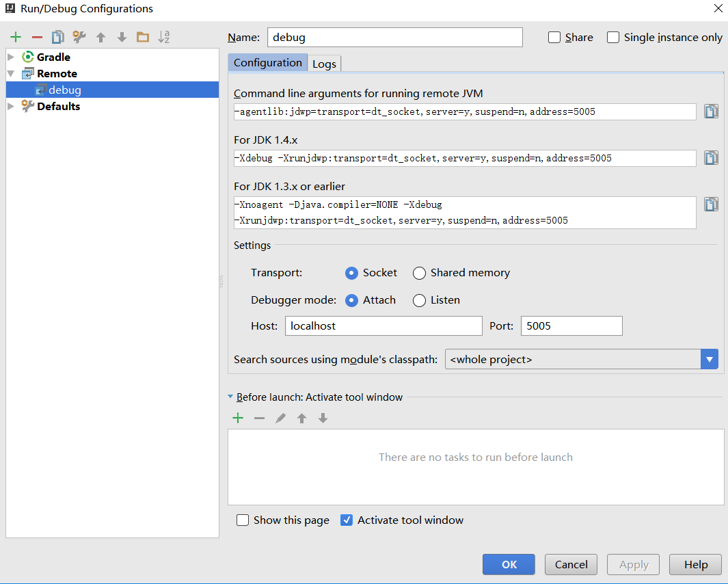
Task: Move the configuration up in the list
Action: 101,36
